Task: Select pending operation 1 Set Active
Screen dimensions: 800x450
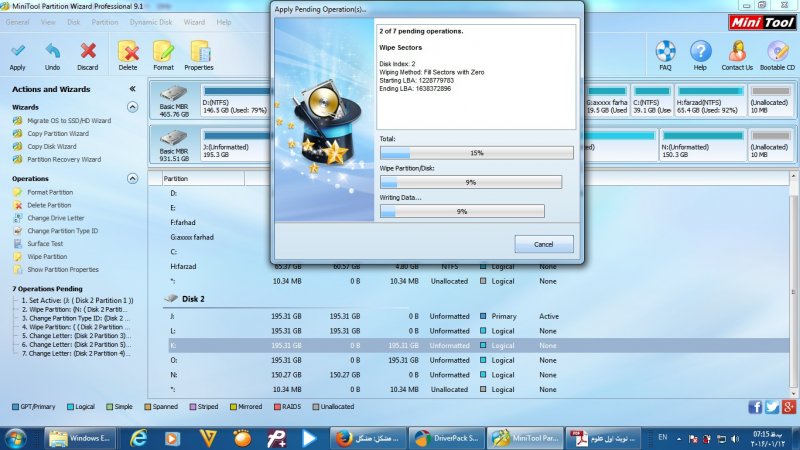Action: [77, 301]
